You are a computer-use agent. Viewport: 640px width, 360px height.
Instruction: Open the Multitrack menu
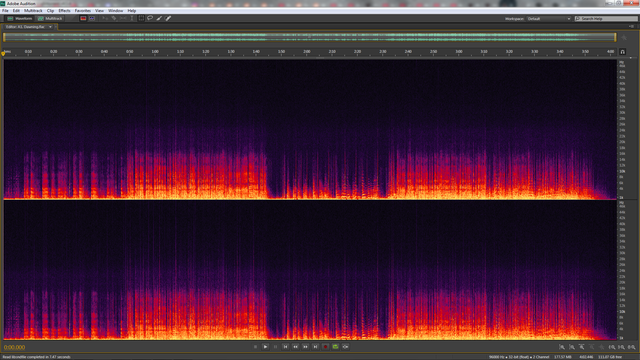(33, 11)
